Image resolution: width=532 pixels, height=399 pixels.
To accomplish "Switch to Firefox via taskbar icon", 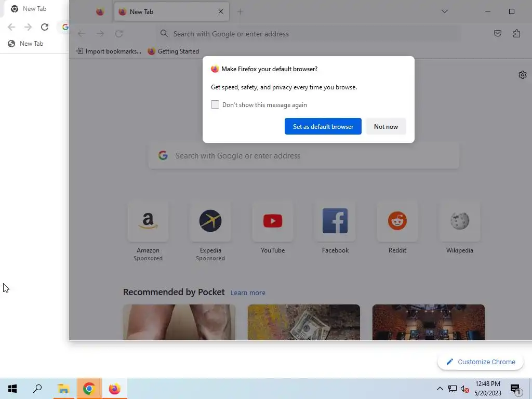I will point(115,389).
